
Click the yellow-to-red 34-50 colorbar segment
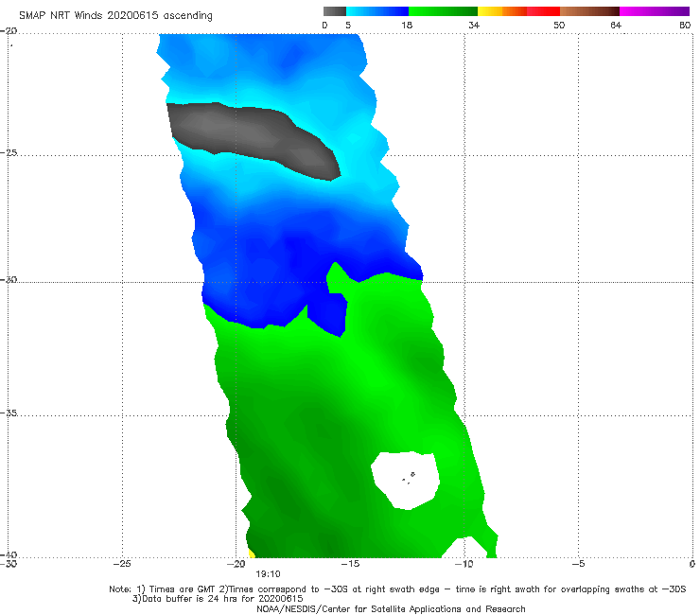[518, 11]
